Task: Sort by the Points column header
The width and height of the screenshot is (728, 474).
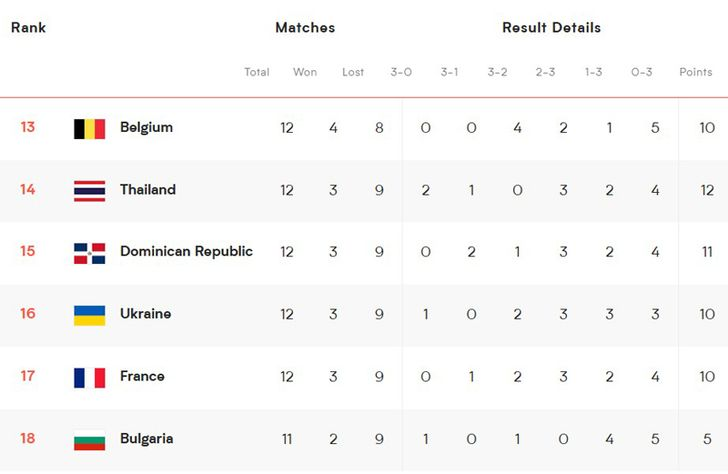Action: (x=696, y=72)
